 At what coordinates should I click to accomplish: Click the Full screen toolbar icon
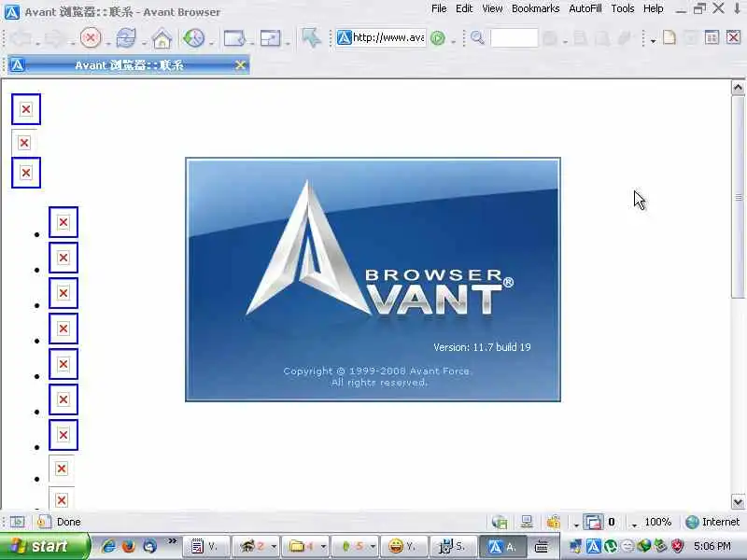pyautogui.click(x=270, y=38)
